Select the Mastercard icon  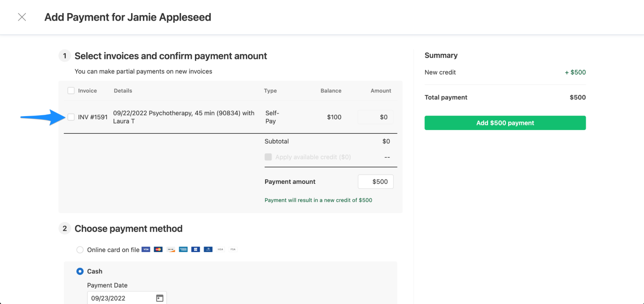(x=158, y=249)
